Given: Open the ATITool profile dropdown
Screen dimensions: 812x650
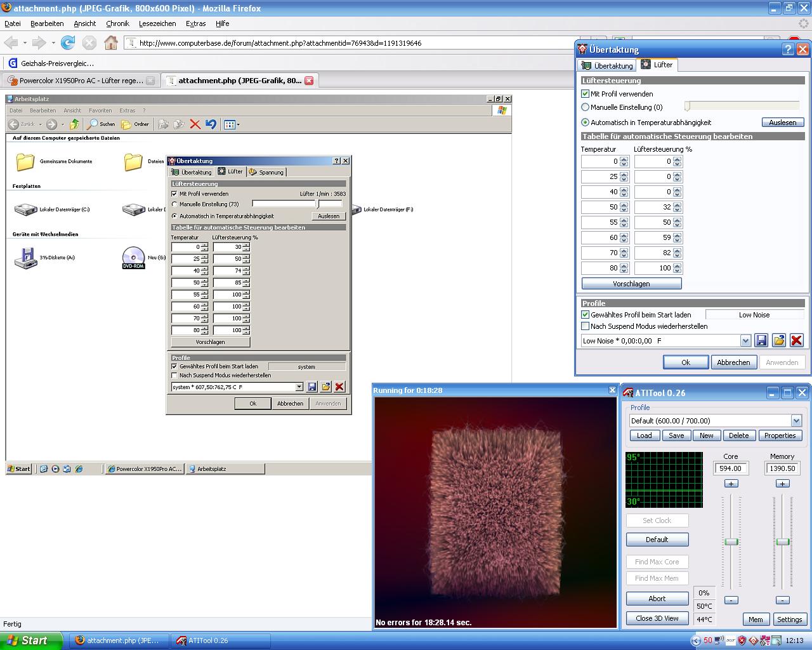Looking at the screenshot, I should 796,421.
